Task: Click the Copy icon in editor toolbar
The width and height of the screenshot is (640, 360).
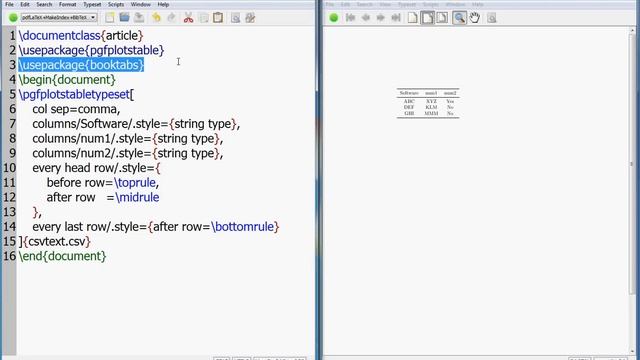Action: tap(203, 18)
